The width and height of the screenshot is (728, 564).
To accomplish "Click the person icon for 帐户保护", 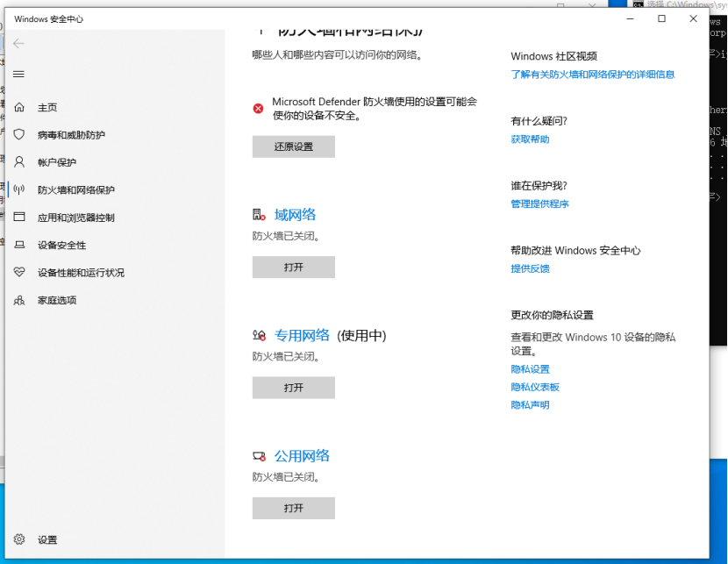I will pos(19,162).
